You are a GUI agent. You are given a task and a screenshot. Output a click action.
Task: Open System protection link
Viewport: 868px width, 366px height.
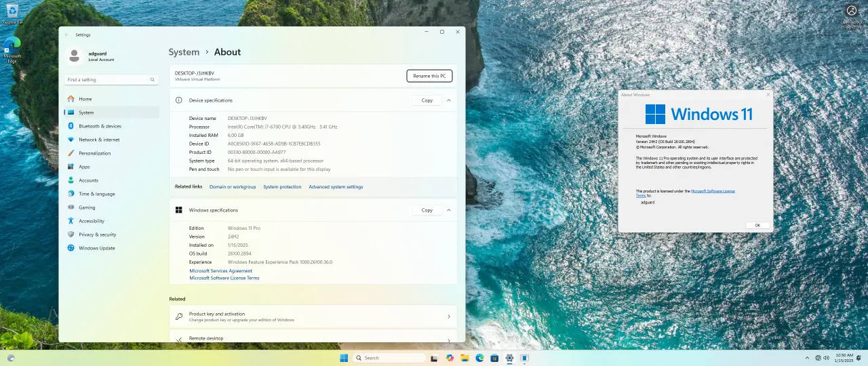pyautogui.click(x=282, y=187)
